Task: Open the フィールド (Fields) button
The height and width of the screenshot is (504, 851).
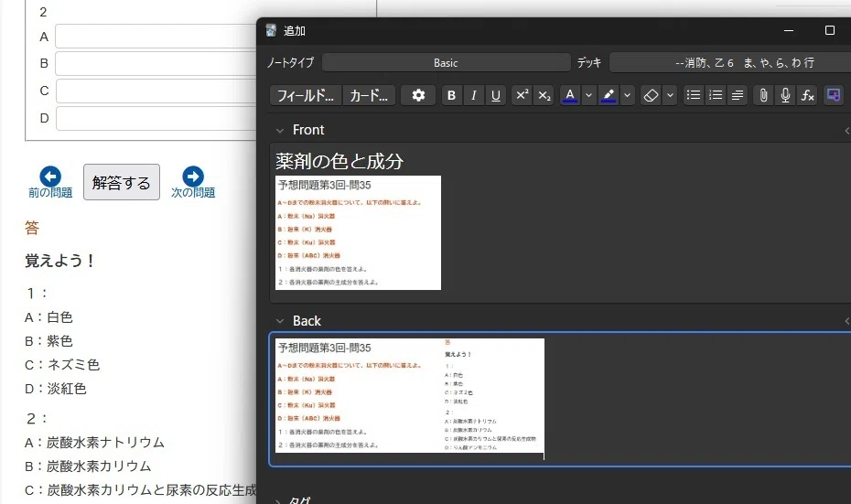Action: [x=306, y=95]
